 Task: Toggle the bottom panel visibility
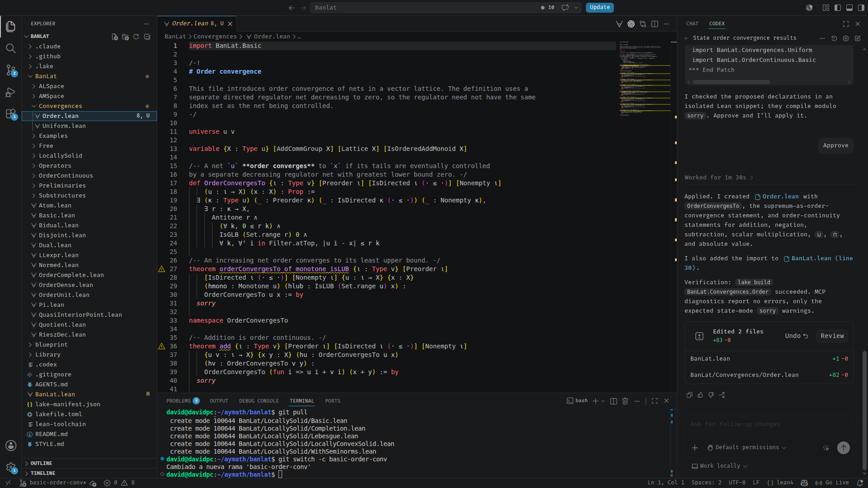coord(849,8)
